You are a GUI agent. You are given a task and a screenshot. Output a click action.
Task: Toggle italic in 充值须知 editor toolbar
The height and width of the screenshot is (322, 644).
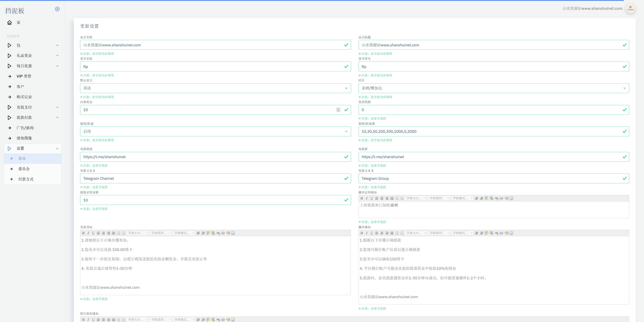[x=88, y=233]
